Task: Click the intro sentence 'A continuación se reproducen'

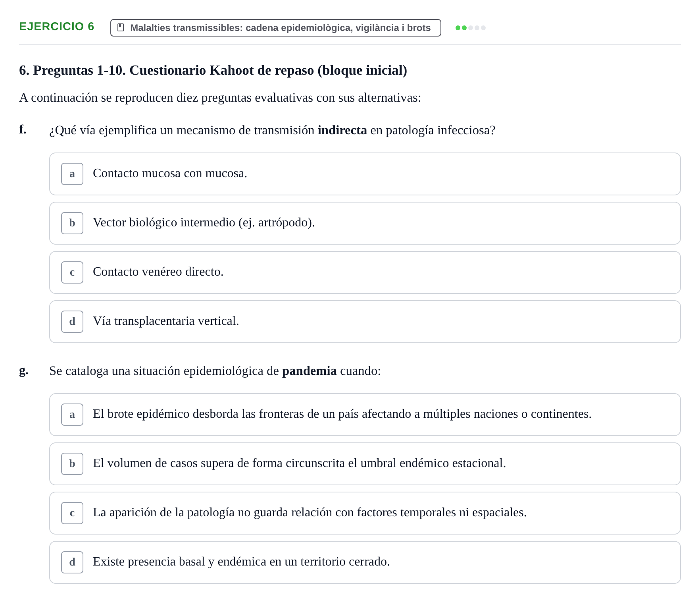Action: 220,98
